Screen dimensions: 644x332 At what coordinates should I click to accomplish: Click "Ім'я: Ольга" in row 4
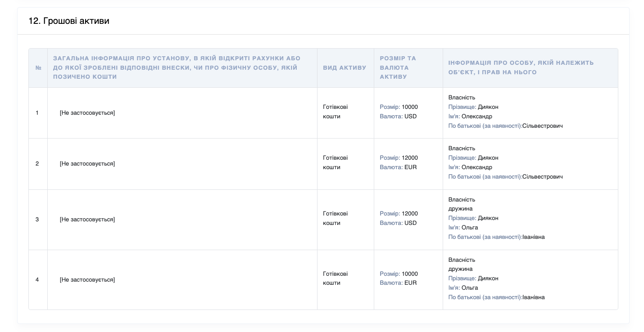click(463, 288)
